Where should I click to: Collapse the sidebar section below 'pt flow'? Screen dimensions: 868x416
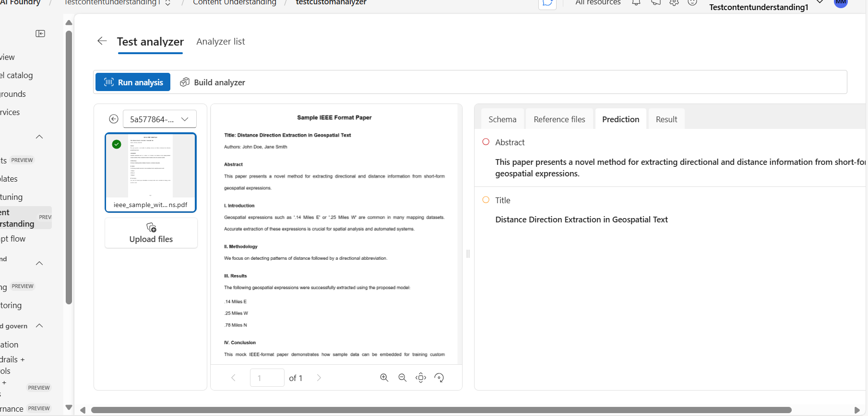point(39,263)
